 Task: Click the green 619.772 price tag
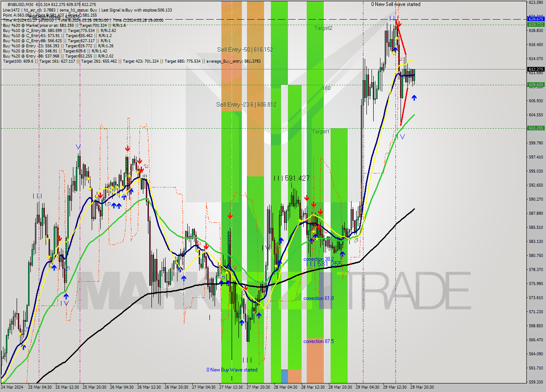coord(536,24)
